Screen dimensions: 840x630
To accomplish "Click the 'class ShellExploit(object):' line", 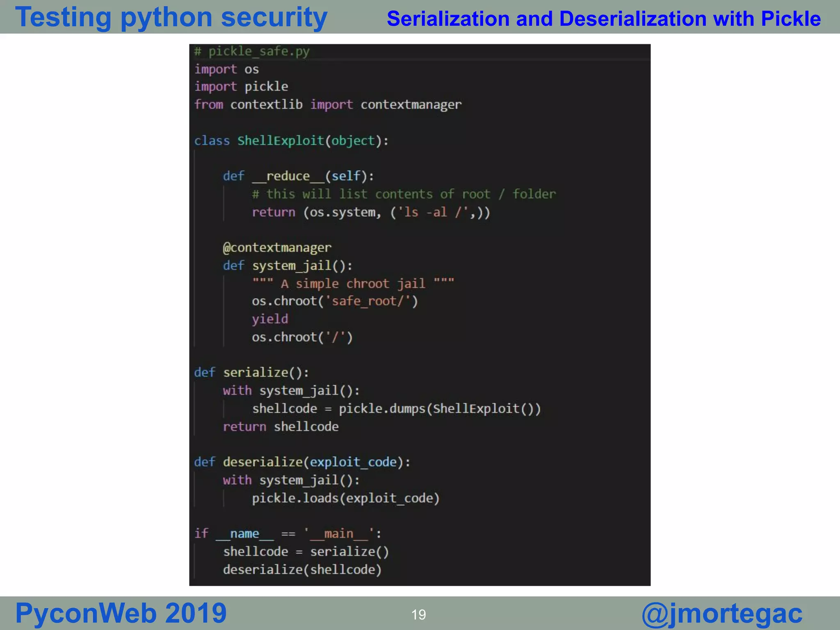I will (291, 141).
